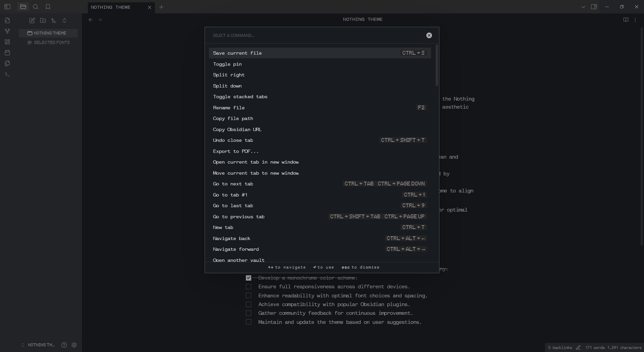Navigate back with the left arrow
This screenshot has height=352, width=644.
[91, 20]
